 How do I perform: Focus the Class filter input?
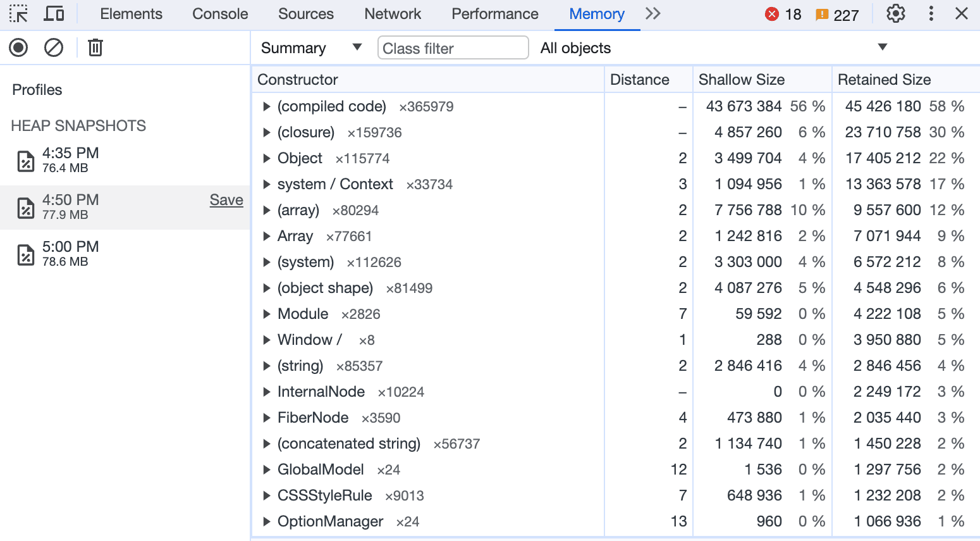(x=453, y=48)
